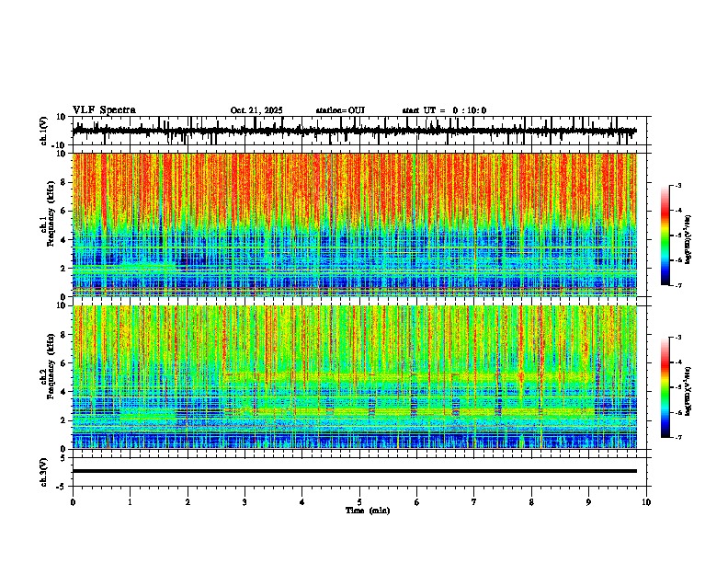This screenshot has height=563, width=728.
Task: Click the "-7" tick on ch.2 colorbar
Action: pos(677,437)
